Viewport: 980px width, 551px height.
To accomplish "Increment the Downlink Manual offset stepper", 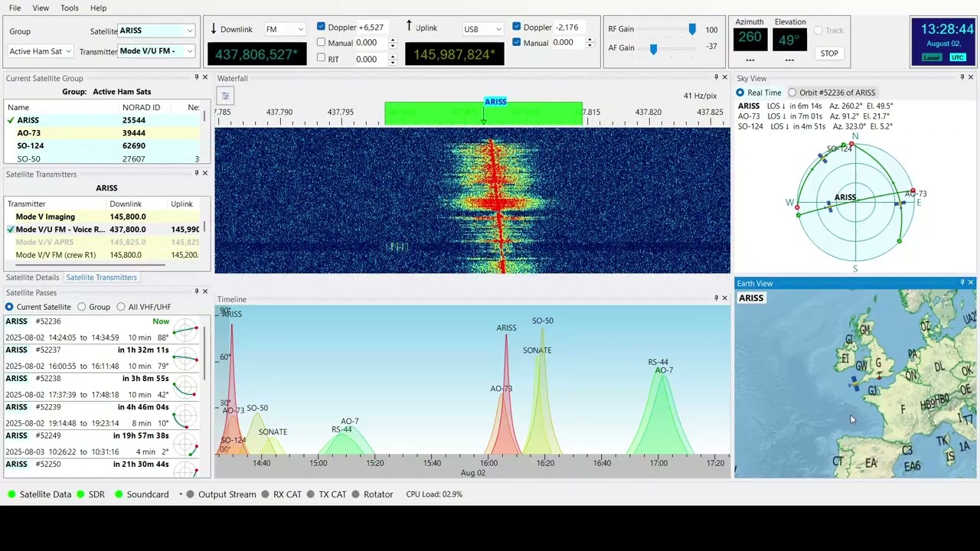I will pos(393,40).
